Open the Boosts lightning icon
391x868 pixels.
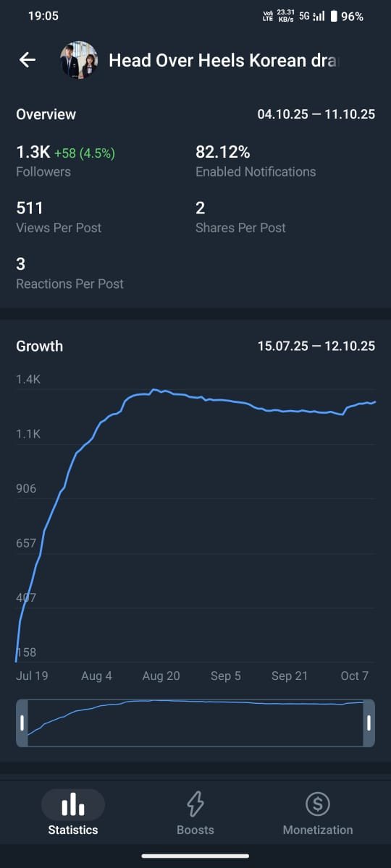(195, 804)
